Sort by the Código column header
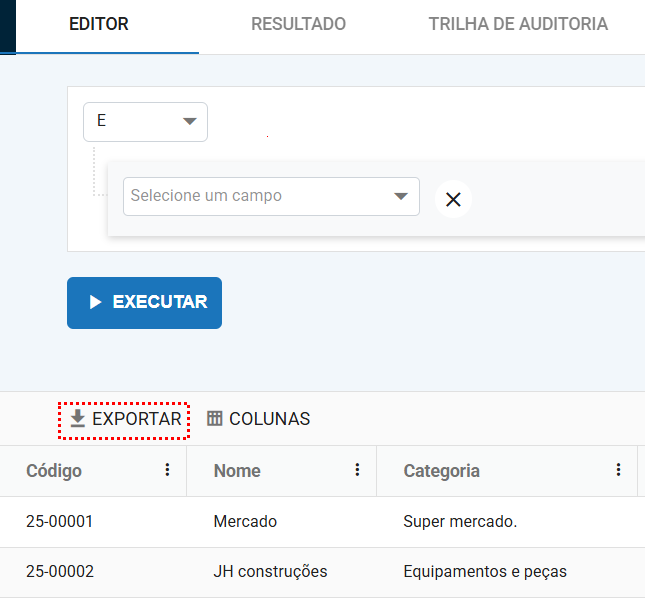 [x=54, y=470]
